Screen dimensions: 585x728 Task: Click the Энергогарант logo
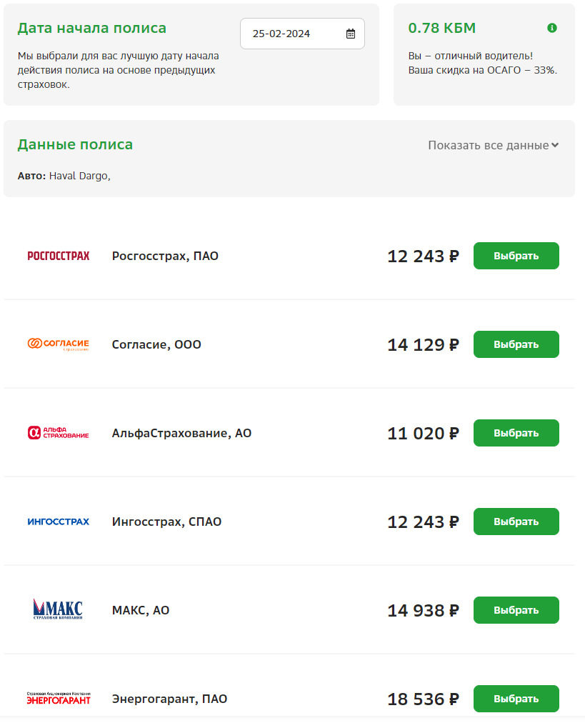click(x=59, y=699)
